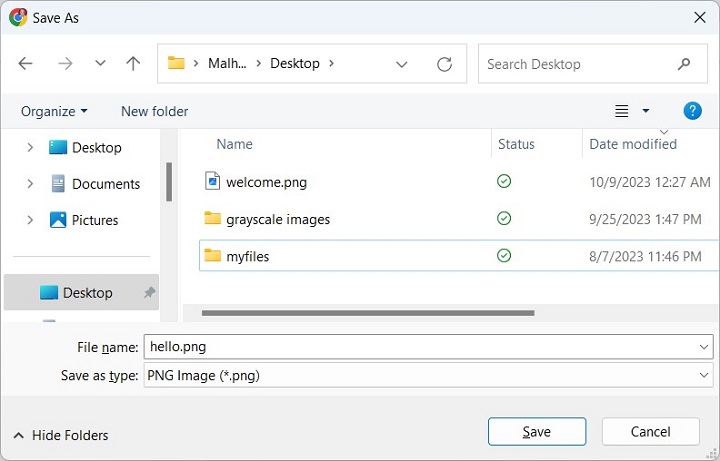Expand the Save as type dropdown
The width and height of the screenshot is (720, 461).
click(705, 375)
